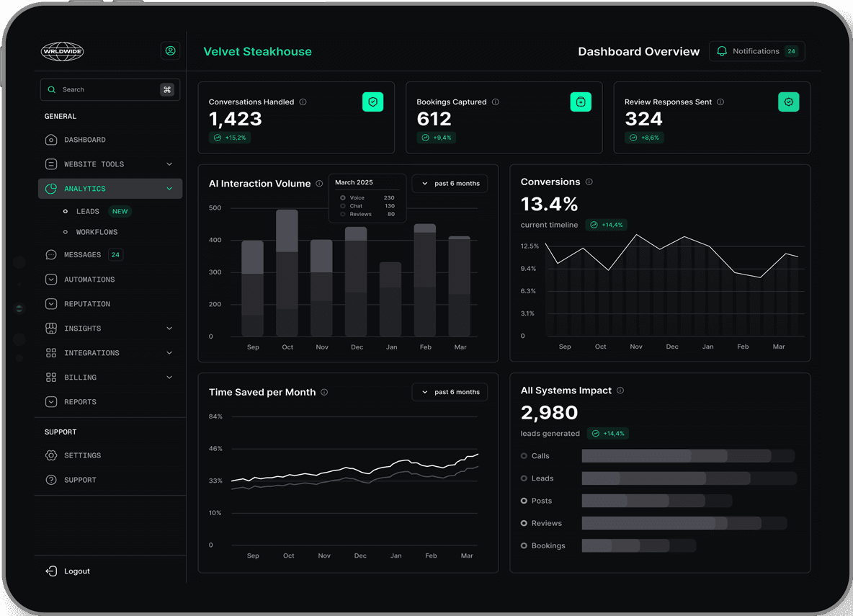
Task: Open the Messages menu item
Action: [x=110, y=254]
